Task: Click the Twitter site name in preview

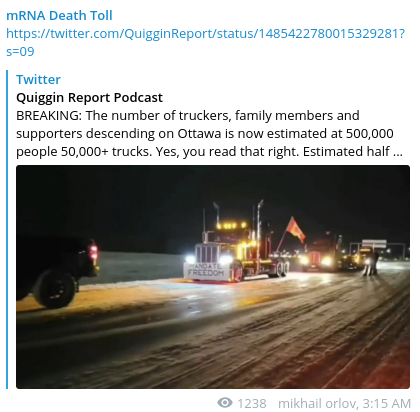Action: tap(38, 80)
